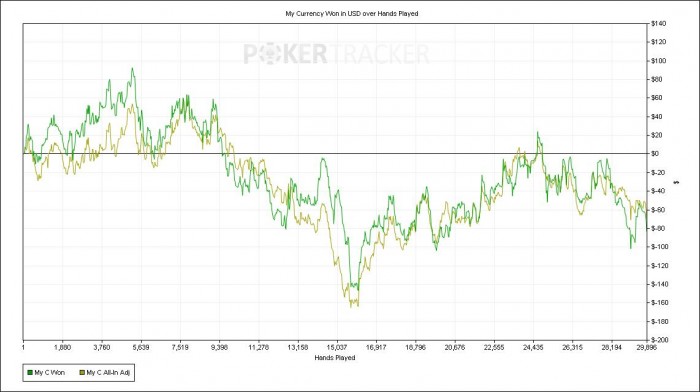This screenshot has height=392, width=700.
Task: Click the 3,760 x-axis tick label
Action: [101, 347]
